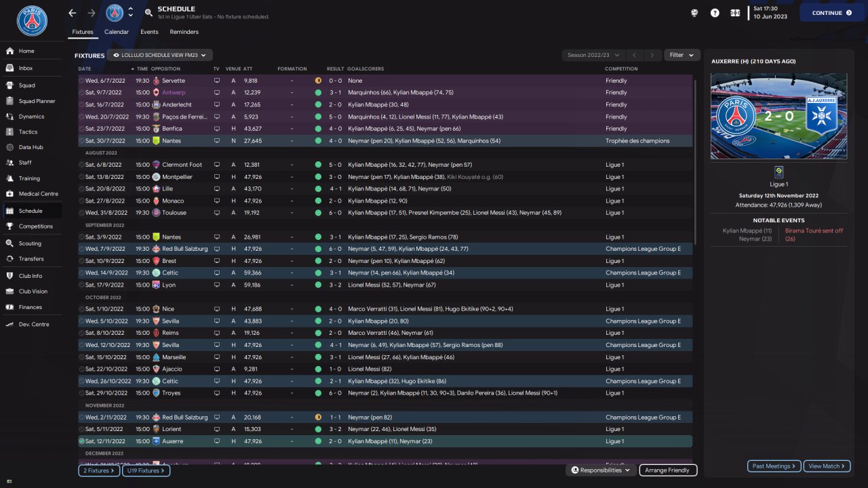Sort fixtures by the Date column header

[x=85, y=68]
